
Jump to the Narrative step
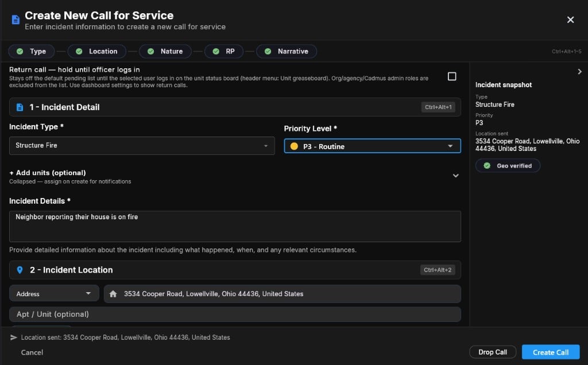point(287,51)
